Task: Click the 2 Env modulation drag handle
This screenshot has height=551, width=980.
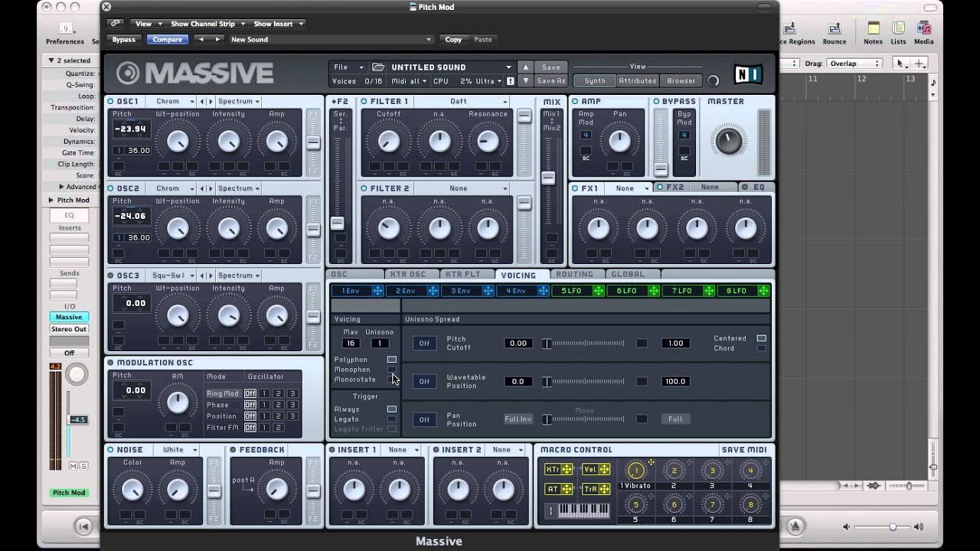Action: [433, 291]
